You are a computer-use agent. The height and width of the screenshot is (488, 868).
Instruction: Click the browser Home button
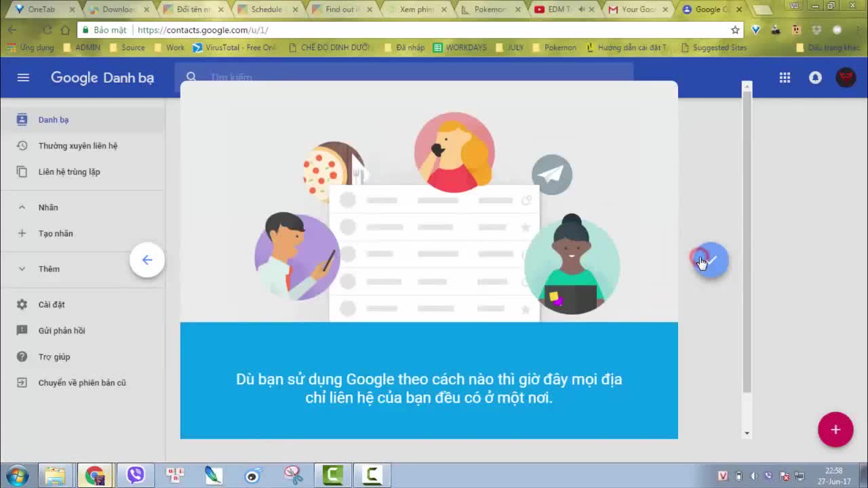pyautogui.click(x=65, y=30)
